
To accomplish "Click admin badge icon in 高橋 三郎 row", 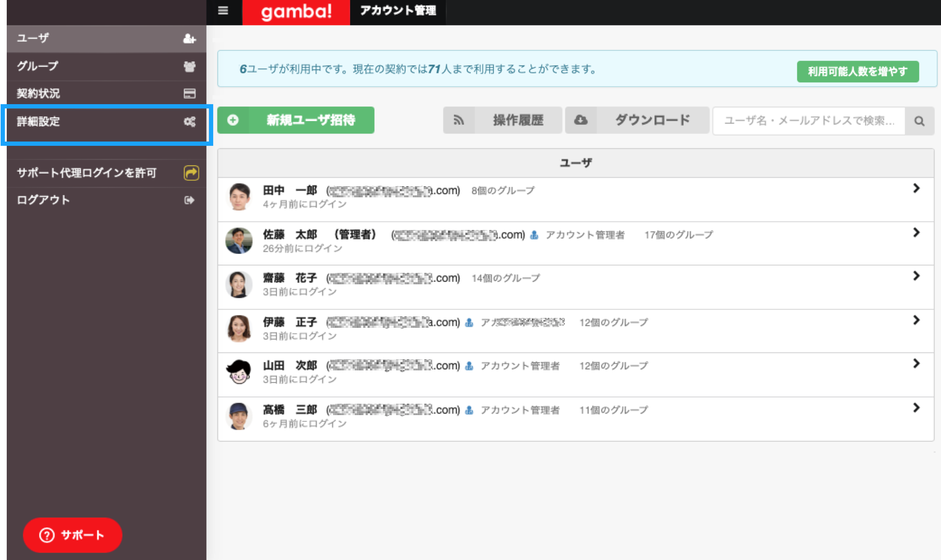I will (x=469, y=410).
